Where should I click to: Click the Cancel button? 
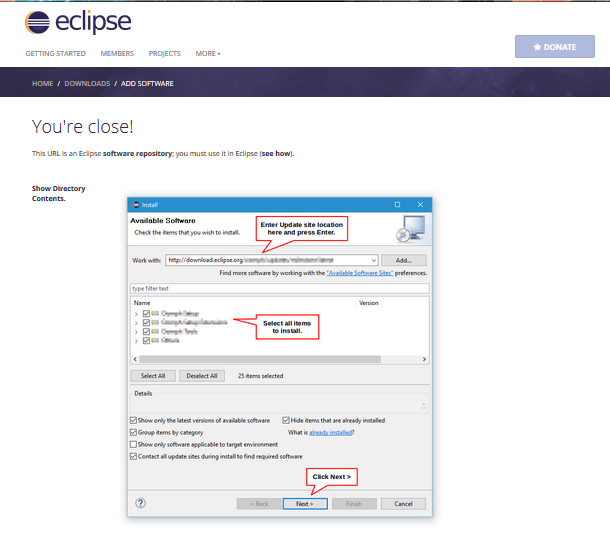[x=403, y=504]
